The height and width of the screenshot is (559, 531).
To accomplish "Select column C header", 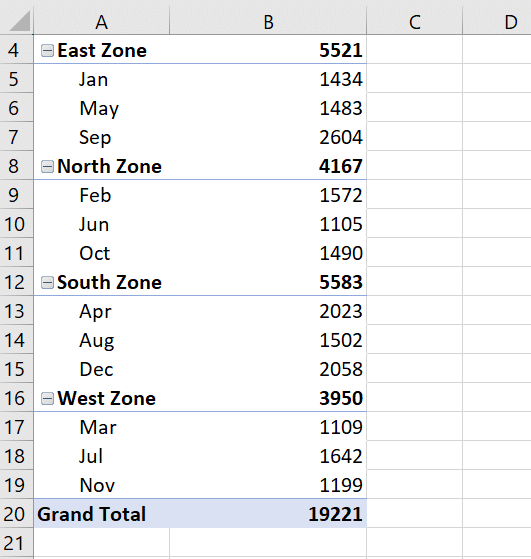I will (414, 22).
